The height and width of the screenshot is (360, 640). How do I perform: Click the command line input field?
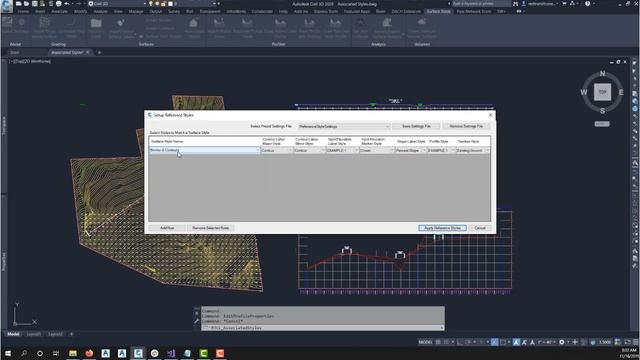[x=322, y=327]
